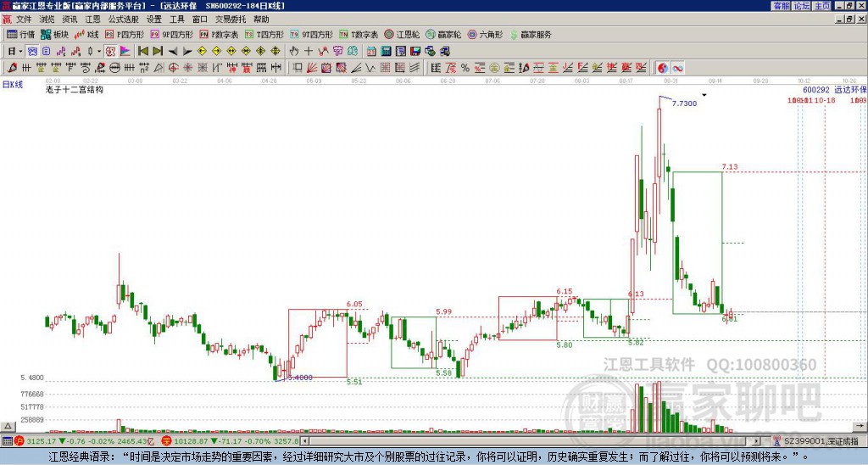Click the horizontal scrollbar left arrow
Screen dimensions: 868x465
303,441
